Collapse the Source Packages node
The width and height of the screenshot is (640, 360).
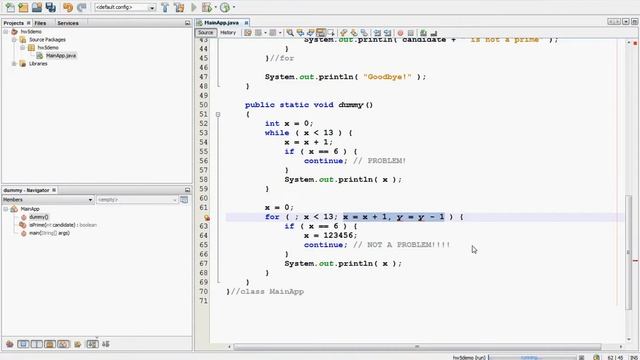(14, 40)
